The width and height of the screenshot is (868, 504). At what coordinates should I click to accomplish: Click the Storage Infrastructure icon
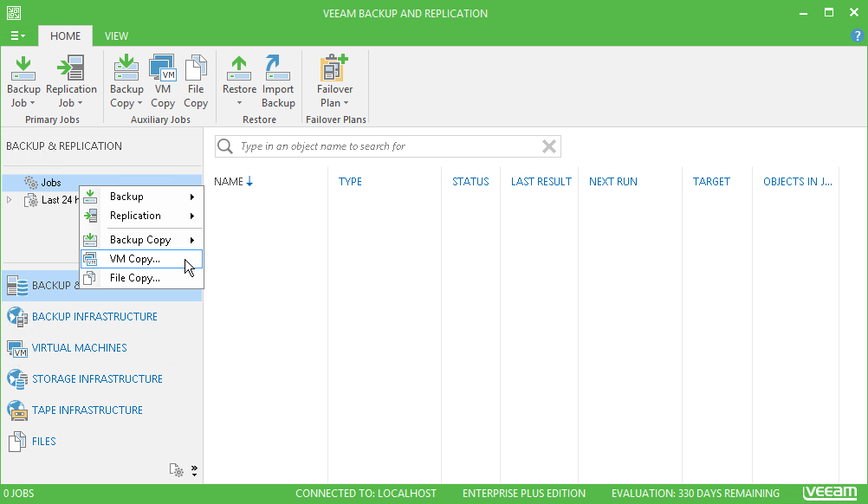point(17,379)
